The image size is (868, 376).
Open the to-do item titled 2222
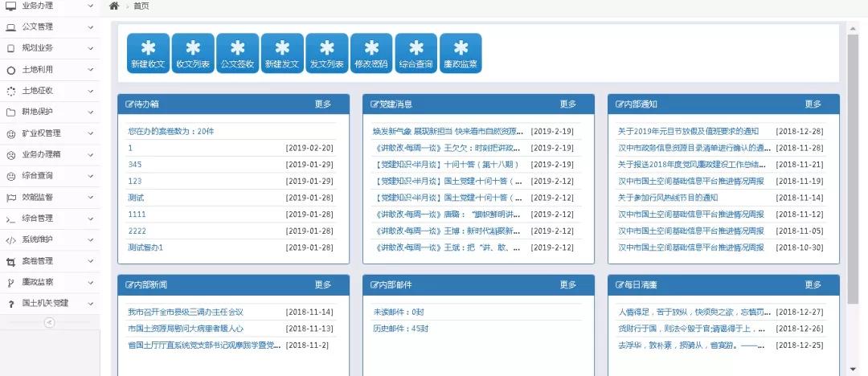[x=137, y=231]
